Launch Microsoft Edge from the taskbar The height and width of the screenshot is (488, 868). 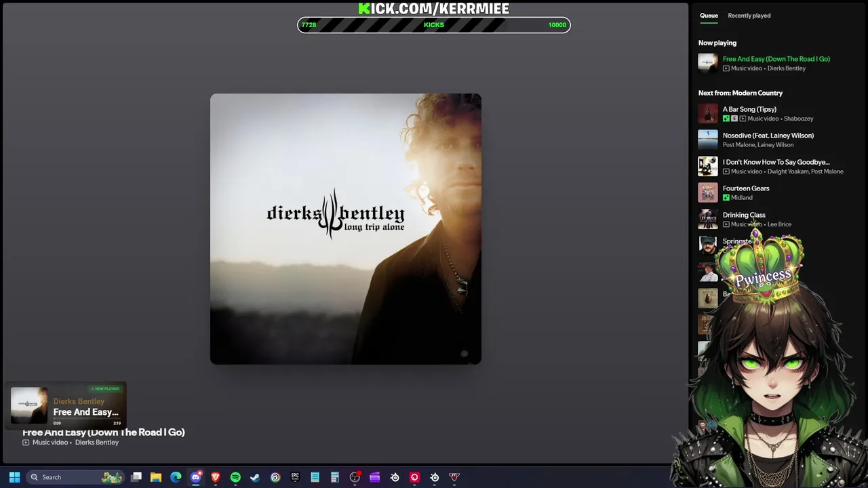pyautogui.click(x=176, y=477)
